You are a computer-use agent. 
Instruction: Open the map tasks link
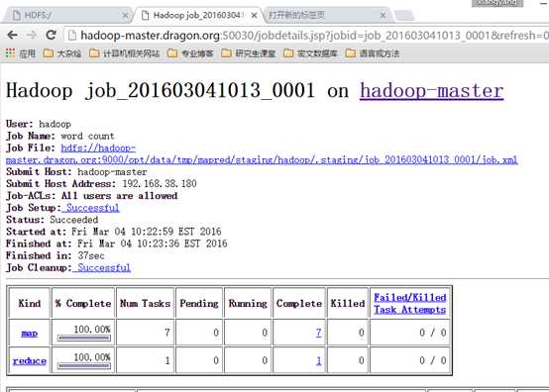30,334
